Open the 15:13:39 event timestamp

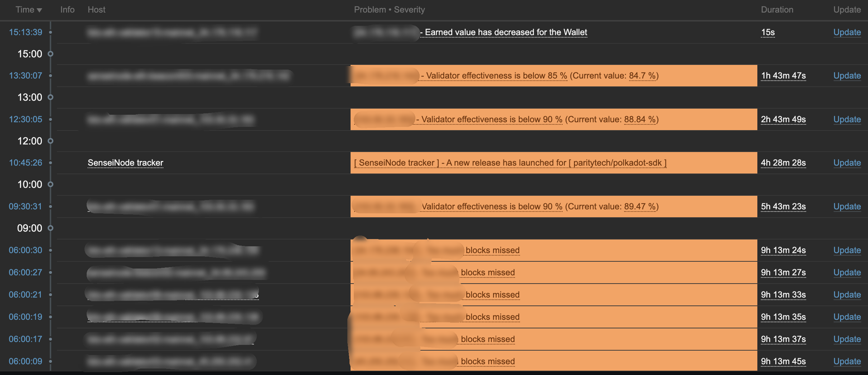(x=25, y=32)
